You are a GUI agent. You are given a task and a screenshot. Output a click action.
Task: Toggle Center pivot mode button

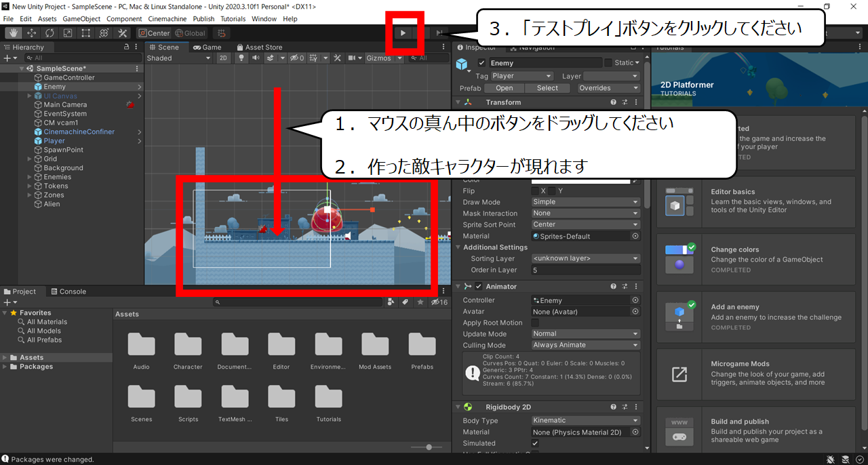pyautogui.click(x=154, y=33)
